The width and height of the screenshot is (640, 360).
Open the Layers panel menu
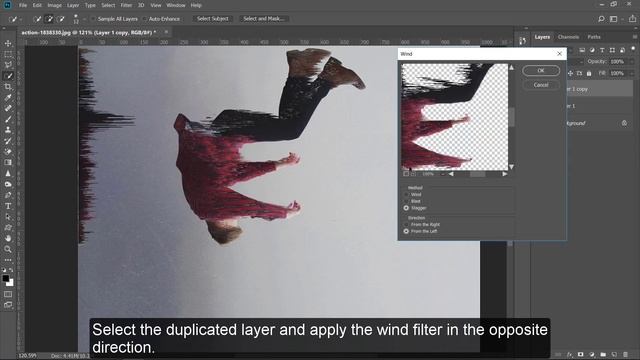coord(635,37)
